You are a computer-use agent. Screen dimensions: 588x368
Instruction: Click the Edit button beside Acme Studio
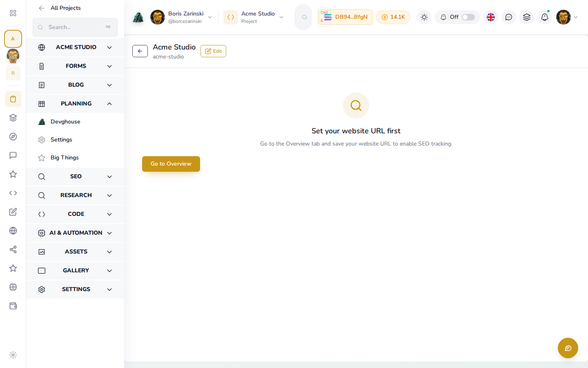[x=213, y=51]
